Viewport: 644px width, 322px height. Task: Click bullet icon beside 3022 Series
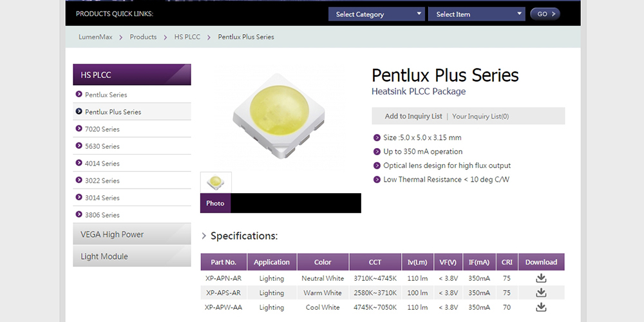pyautogui.click(x=79, y=180)
